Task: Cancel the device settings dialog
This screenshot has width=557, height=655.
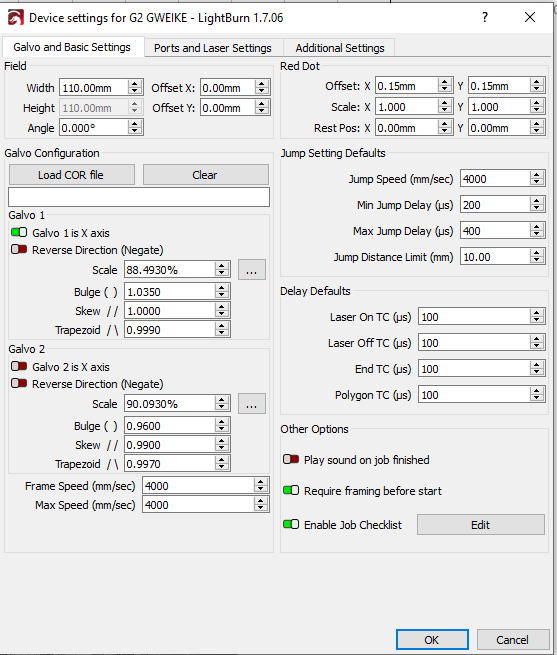Action: coord(513,640)
